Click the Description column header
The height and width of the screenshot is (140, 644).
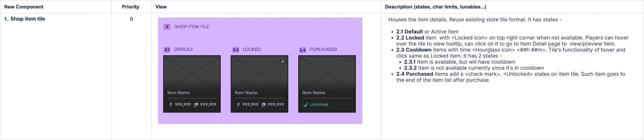436,7
